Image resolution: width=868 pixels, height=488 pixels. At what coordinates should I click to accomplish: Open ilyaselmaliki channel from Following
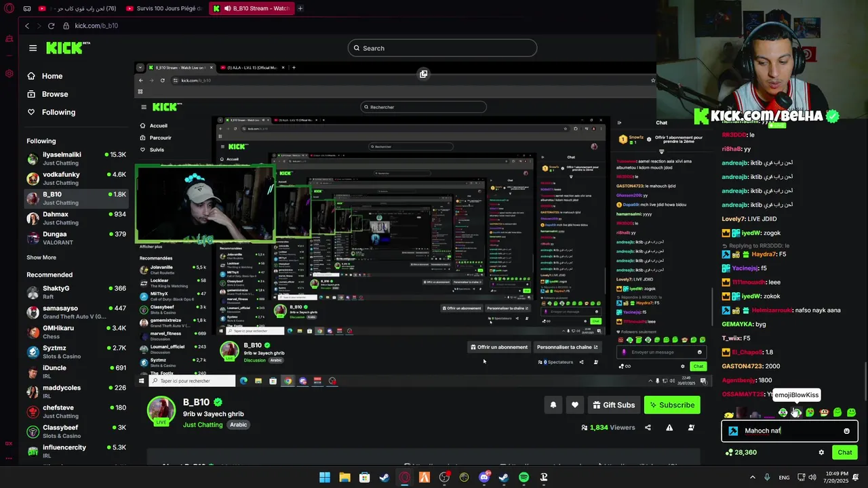pyautogui.click(x=77, y=159)
